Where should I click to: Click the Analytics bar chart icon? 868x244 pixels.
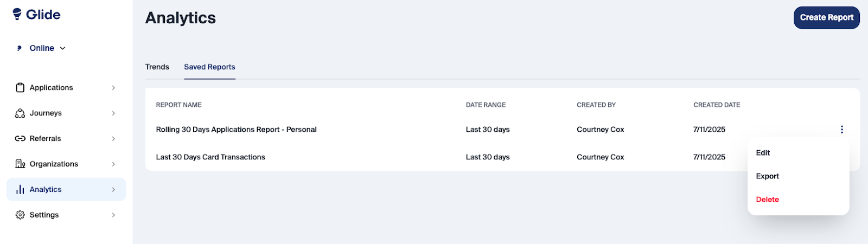tap(20, 190)
